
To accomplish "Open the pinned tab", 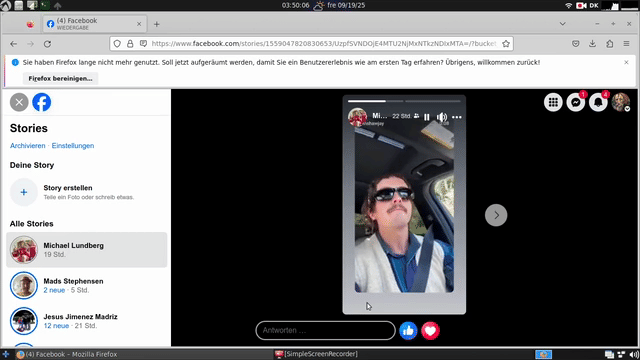I will pos(30,24).
